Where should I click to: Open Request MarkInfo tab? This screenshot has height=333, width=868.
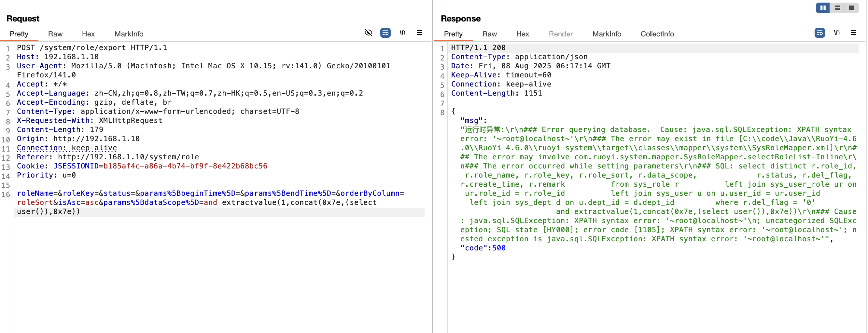(129, 34)
